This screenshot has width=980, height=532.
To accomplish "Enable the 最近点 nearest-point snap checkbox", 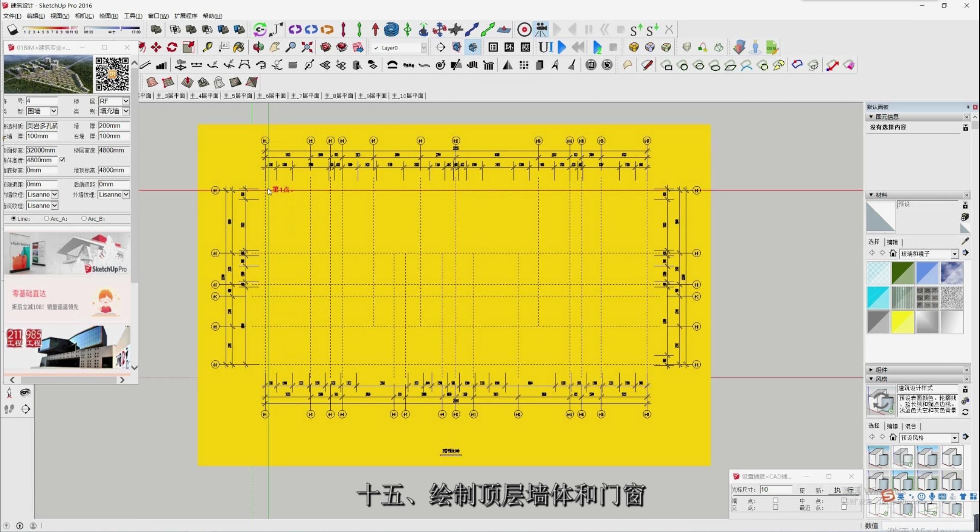I will point(844,507).
